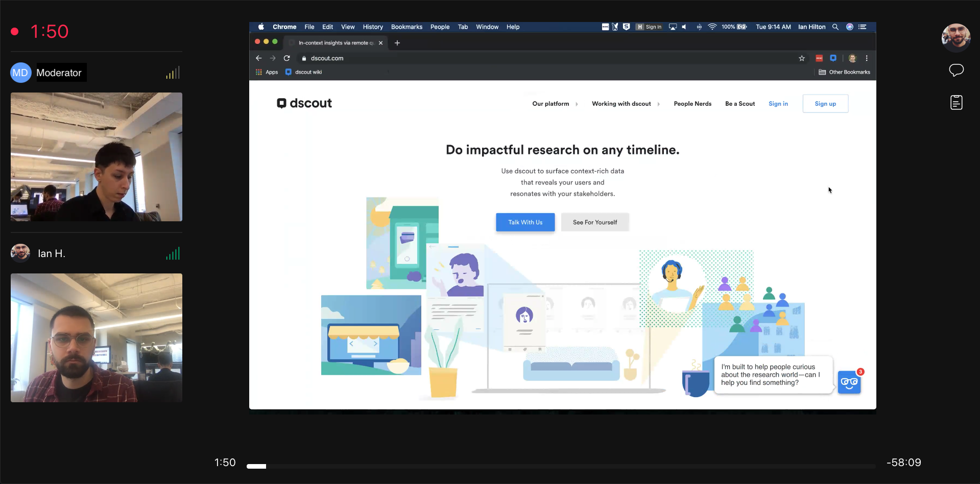This screenshot has height=484, width=980.
Task: Click the Sign in link on dscout page
Action: (778, 104)
